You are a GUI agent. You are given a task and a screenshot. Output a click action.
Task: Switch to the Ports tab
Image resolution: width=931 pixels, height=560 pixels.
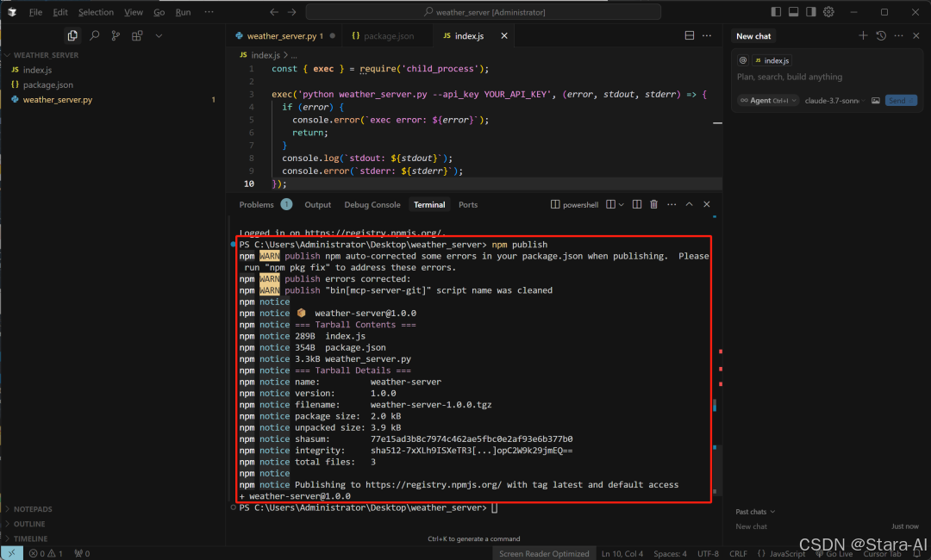[x=468, y=205]
